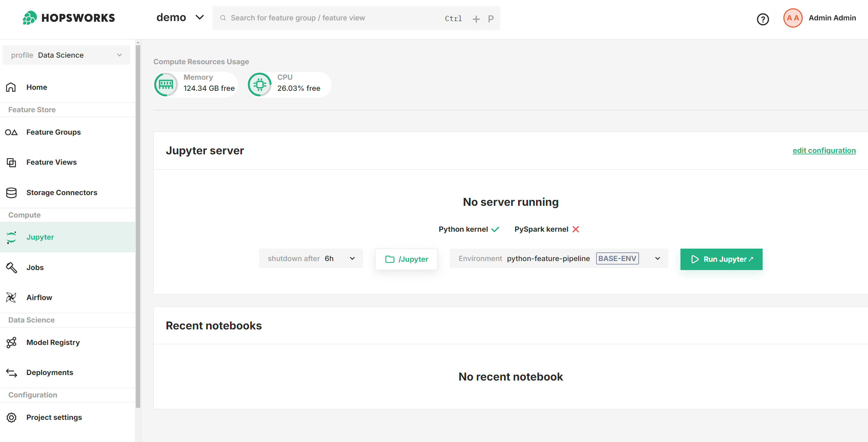868x442 pixels.
Task: Open the Feature Views panel
Action: [51, 162]
